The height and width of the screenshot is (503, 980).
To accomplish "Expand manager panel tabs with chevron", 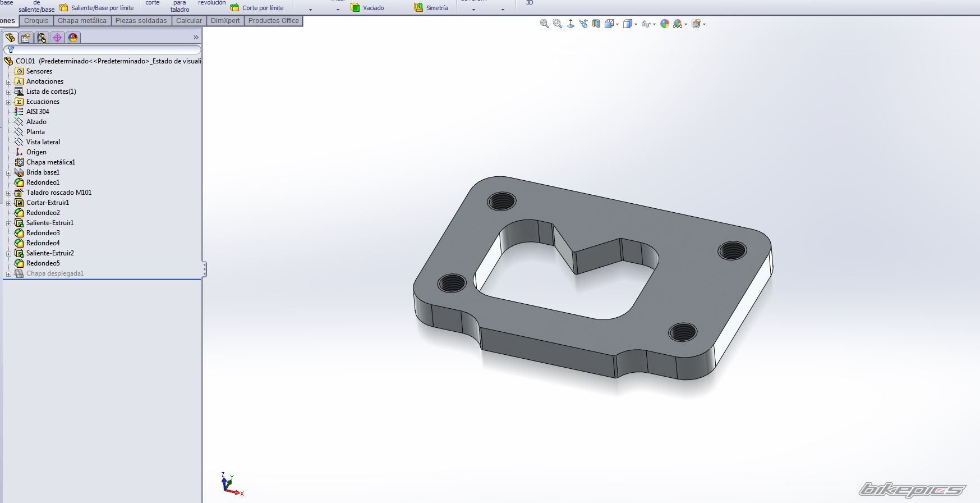I will pos(196,38).
